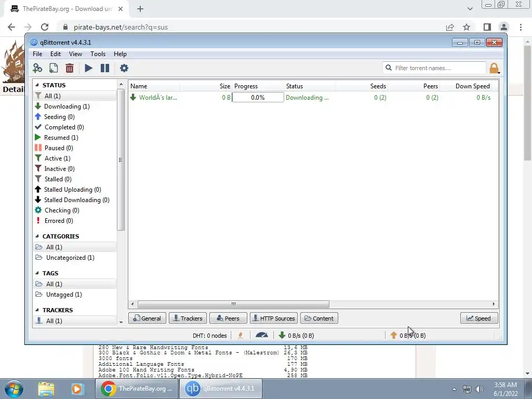Open the Edit menu

tap(55, 54)
